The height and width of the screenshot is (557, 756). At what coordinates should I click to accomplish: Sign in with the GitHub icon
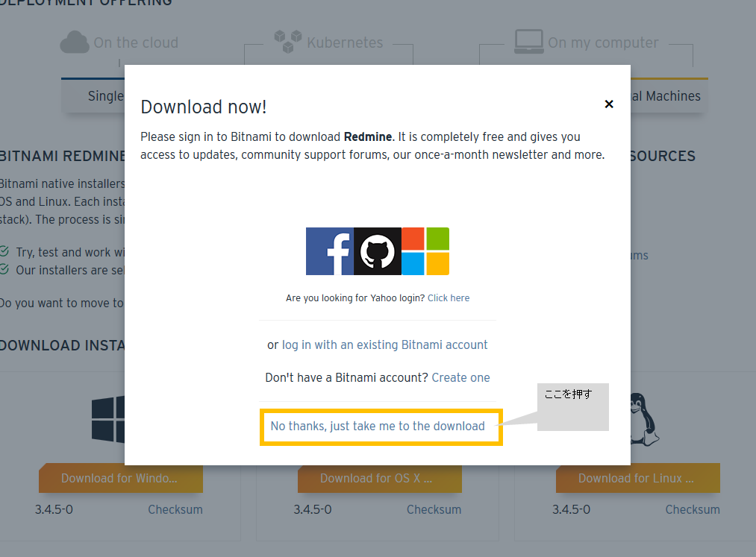377,251
